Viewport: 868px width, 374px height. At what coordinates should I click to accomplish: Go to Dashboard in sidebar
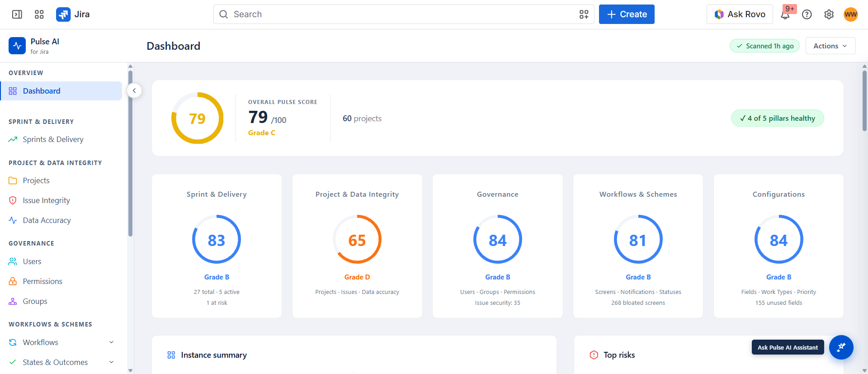(61, 91)
